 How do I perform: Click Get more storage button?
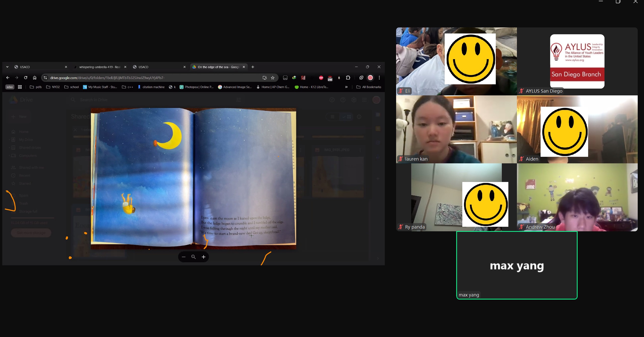pyautogui.click(x=31, y=233)
